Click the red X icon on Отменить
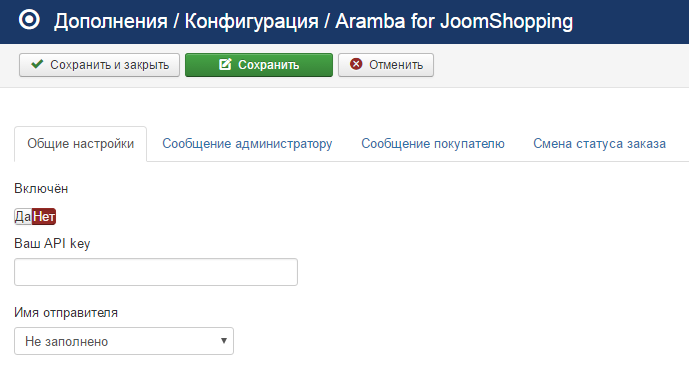This screenshot has width=689, height=386. click(356, 64)
